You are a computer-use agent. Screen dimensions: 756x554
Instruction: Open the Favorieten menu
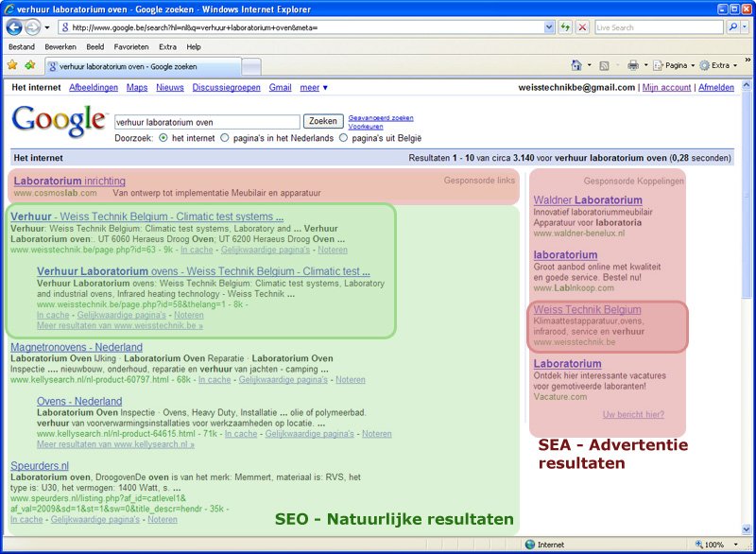pyautogui.click(x=131, y=46)
